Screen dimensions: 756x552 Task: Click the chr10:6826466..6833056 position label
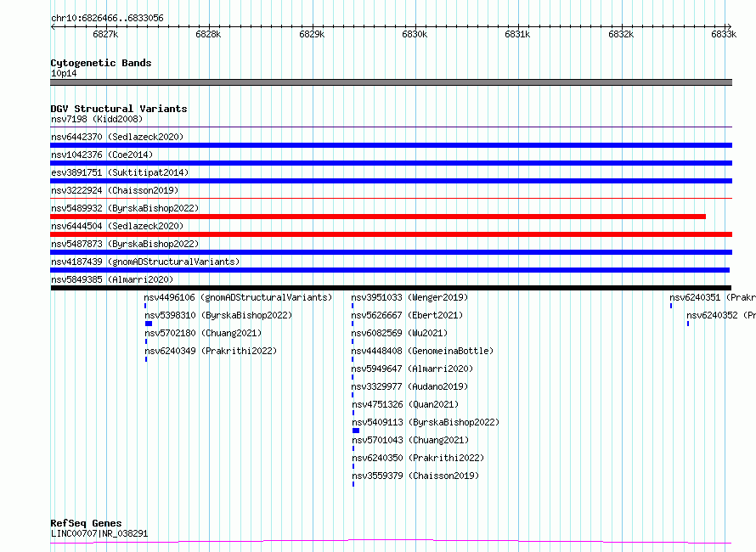tap(107, 18)
